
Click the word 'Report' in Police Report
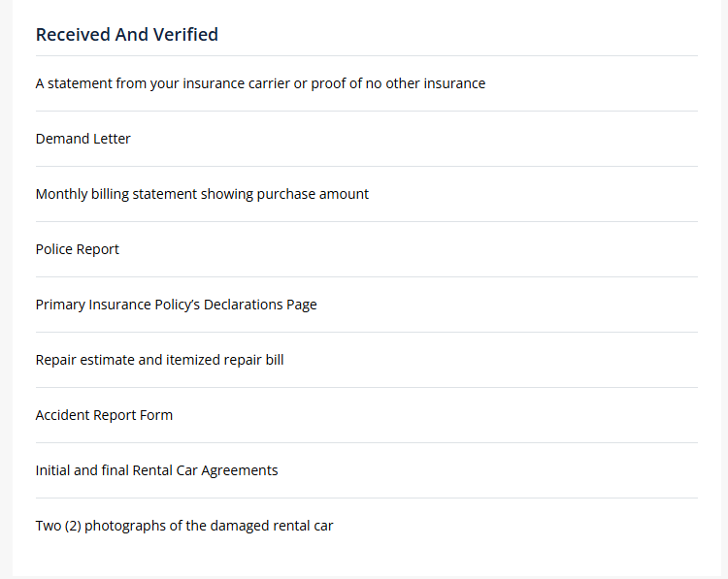pyautogui.click(x=98, y=249)
